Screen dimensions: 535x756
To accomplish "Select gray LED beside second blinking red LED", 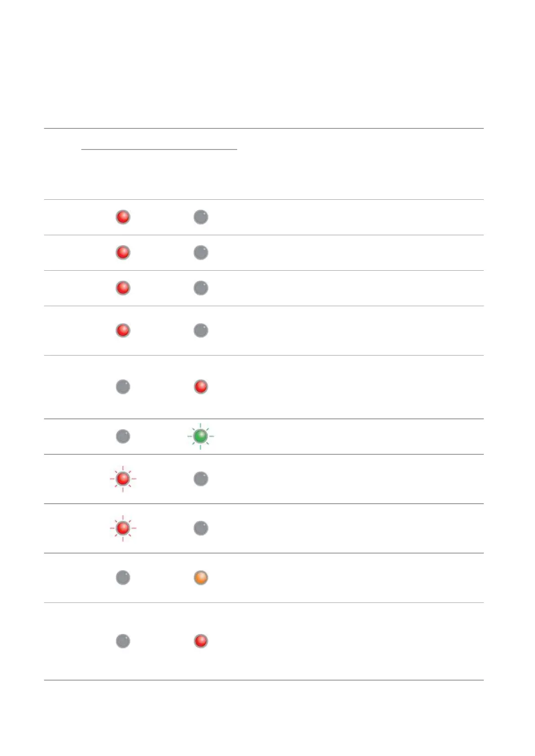I will [x=201, y=528].
